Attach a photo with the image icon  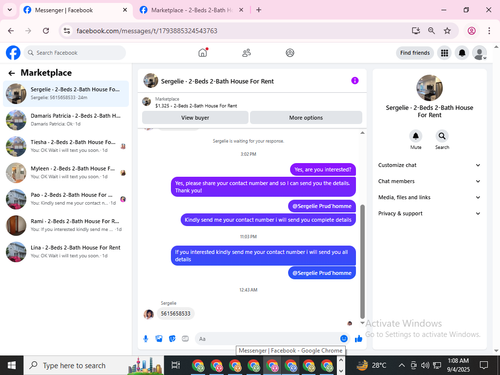159,339
